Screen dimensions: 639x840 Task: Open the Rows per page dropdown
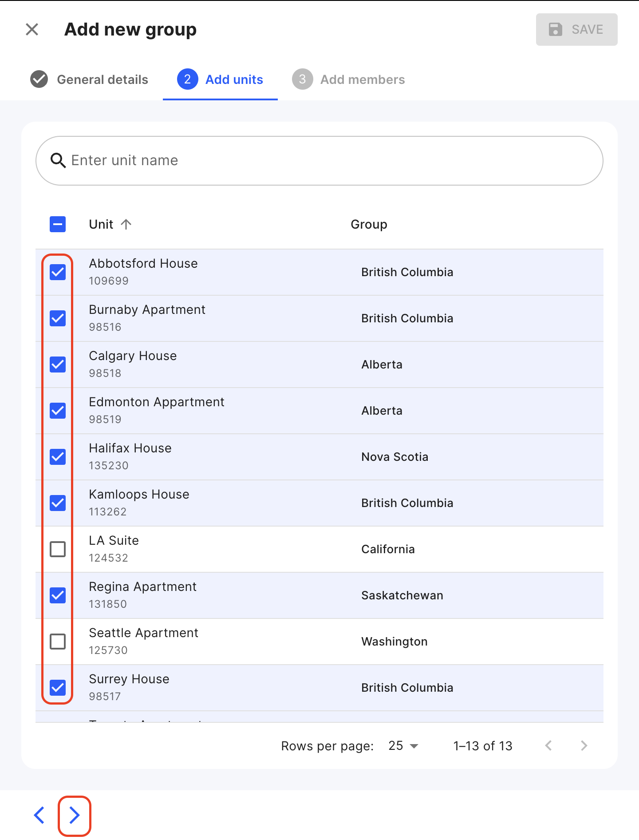coord(403,746)
